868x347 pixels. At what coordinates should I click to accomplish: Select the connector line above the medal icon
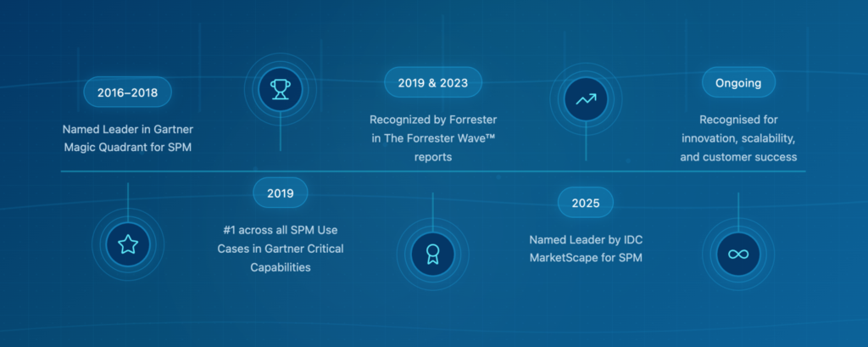click(x=432, y=208)
